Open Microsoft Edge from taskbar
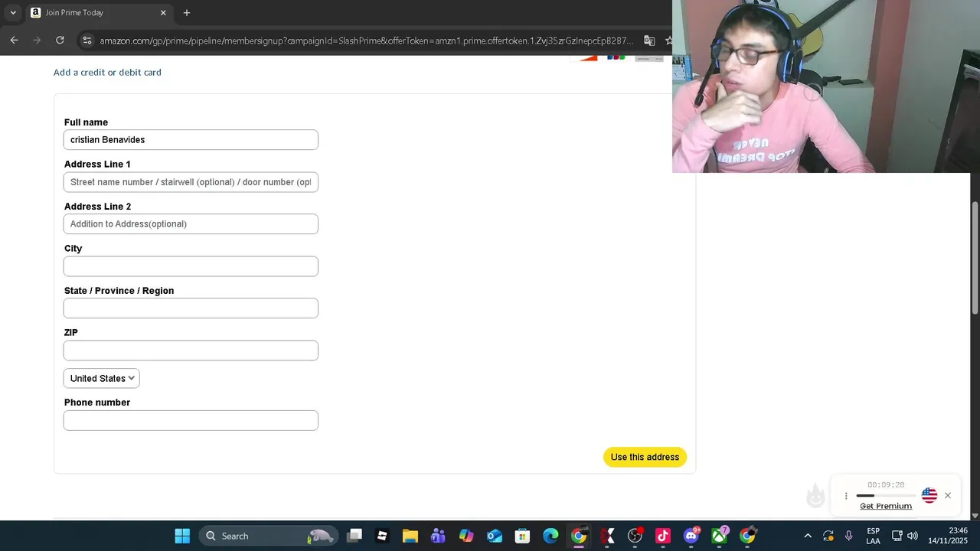The height and width of the screenshot is (551, 980). (x=550, y=536)
